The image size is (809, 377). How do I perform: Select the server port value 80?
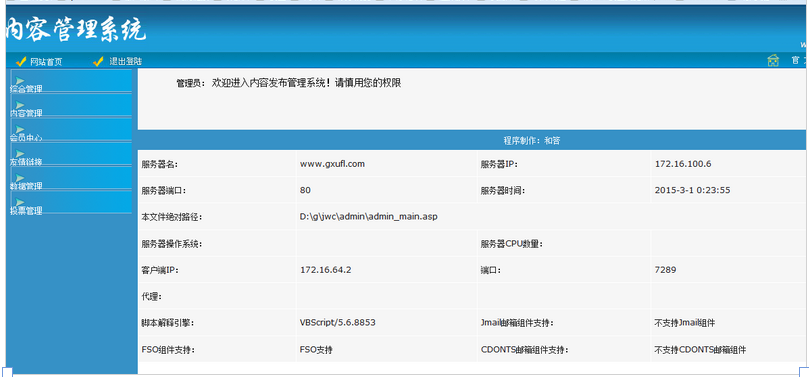click(x=305, y=190)
